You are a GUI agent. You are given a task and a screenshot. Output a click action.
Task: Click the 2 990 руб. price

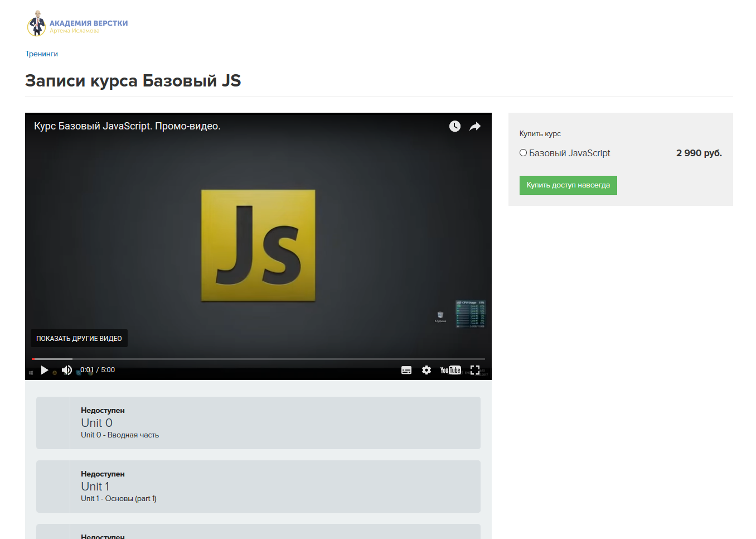[x=699, y=153]
